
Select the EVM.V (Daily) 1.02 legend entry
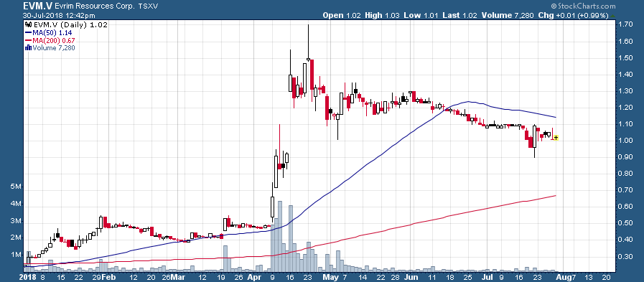66,25
